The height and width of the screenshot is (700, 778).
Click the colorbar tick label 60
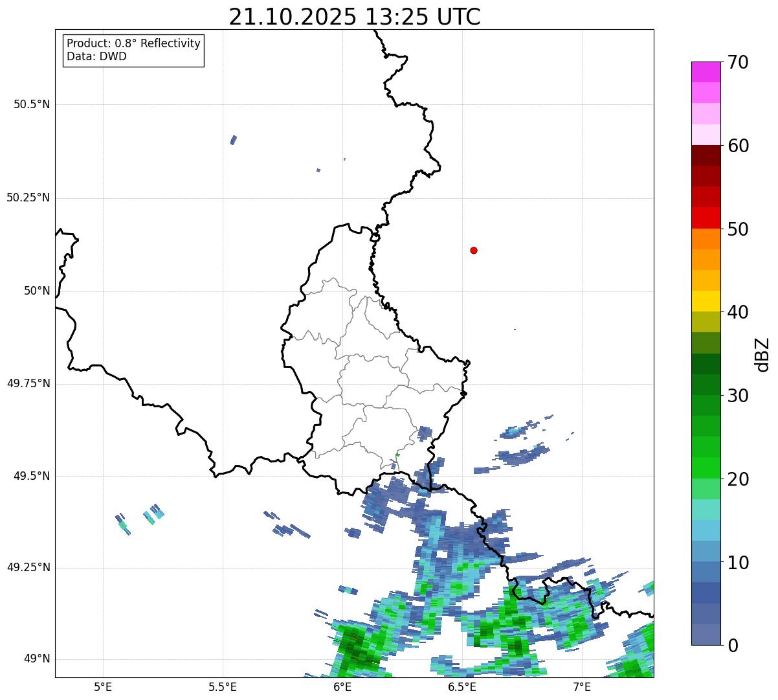click(x=738, y=146)
